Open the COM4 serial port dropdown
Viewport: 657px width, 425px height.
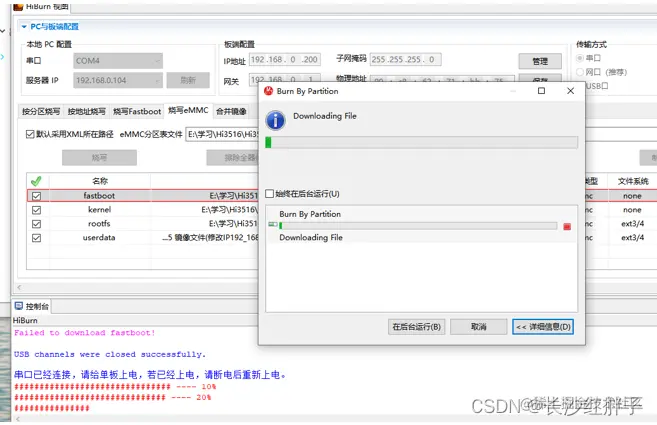point(118,61)
